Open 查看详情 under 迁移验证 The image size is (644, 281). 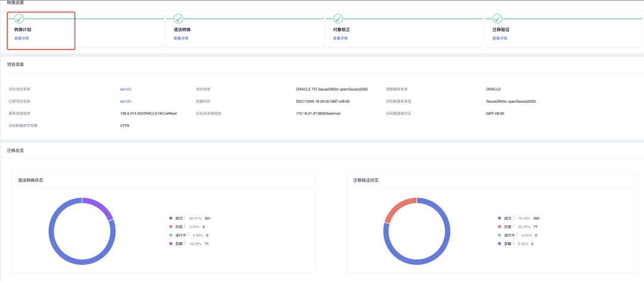[x=500, y=38]
